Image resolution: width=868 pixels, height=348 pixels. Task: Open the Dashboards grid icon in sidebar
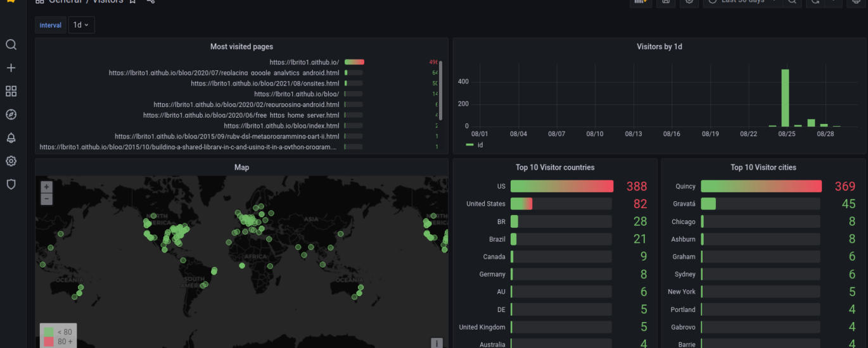tap(11, 91)
